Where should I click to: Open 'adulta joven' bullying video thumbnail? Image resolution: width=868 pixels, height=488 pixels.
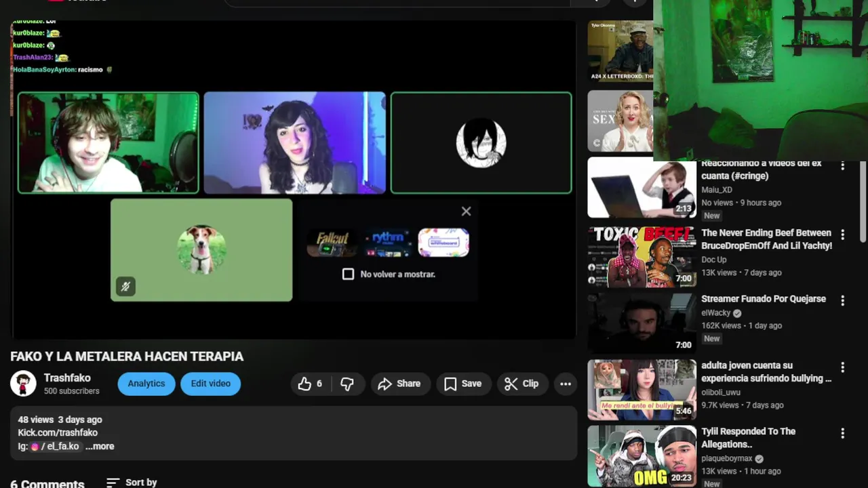(x=642, y=390)
